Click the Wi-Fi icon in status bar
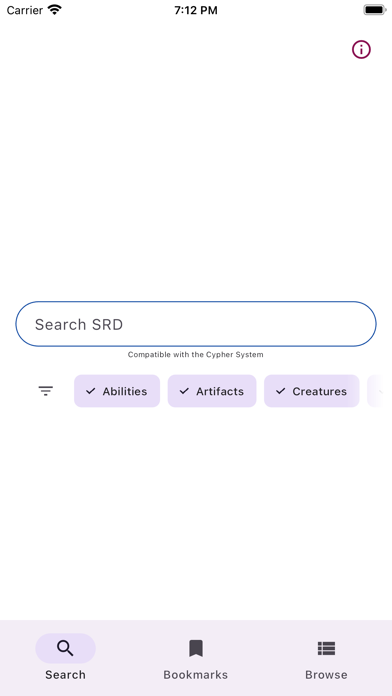The image size is (392, 696). click(x=55, y=10)
